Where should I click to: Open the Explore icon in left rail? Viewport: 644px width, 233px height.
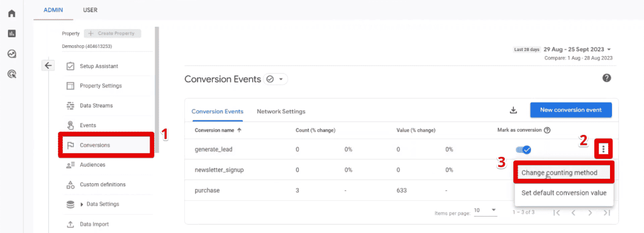coord(12,54)
